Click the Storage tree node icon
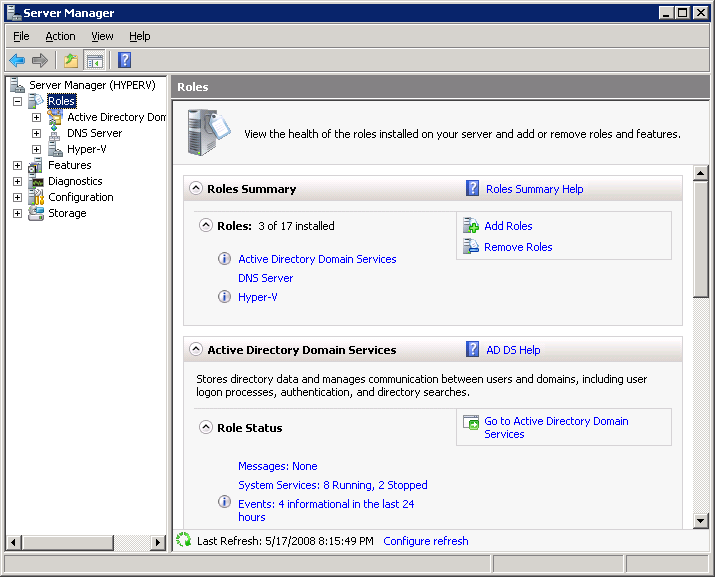 pos(36,213)
